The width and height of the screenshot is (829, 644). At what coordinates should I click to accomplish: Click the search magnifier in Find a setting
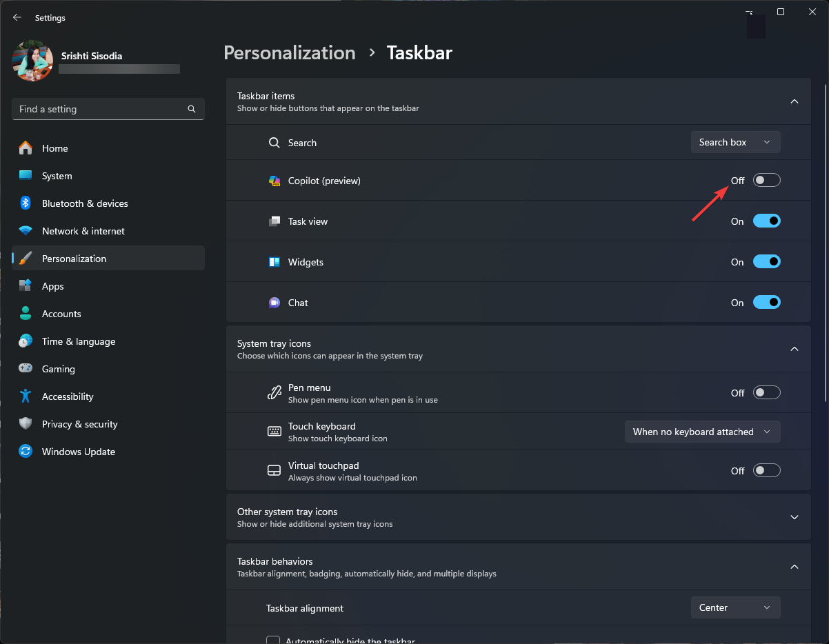[192, 109]
